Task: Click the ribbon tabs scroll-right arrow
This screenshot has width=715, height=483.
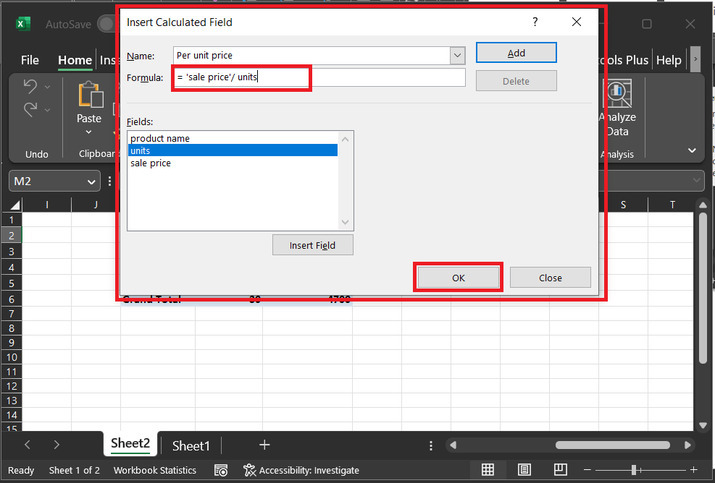Action: [695, 59]
